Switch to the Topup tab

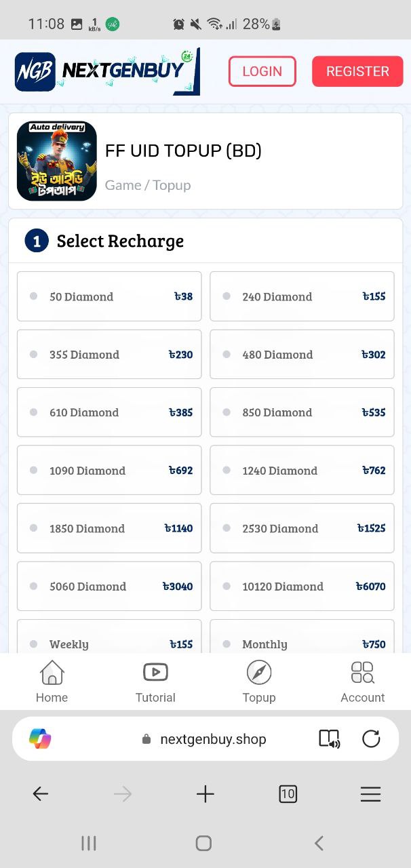259,682
